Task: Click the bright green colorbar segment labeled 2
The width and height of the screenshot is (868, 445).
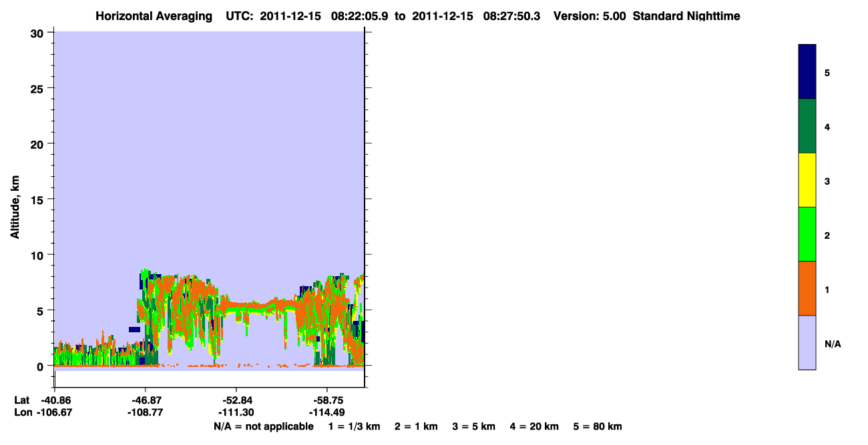Action: pyautogui.click(x=807, y=234)
